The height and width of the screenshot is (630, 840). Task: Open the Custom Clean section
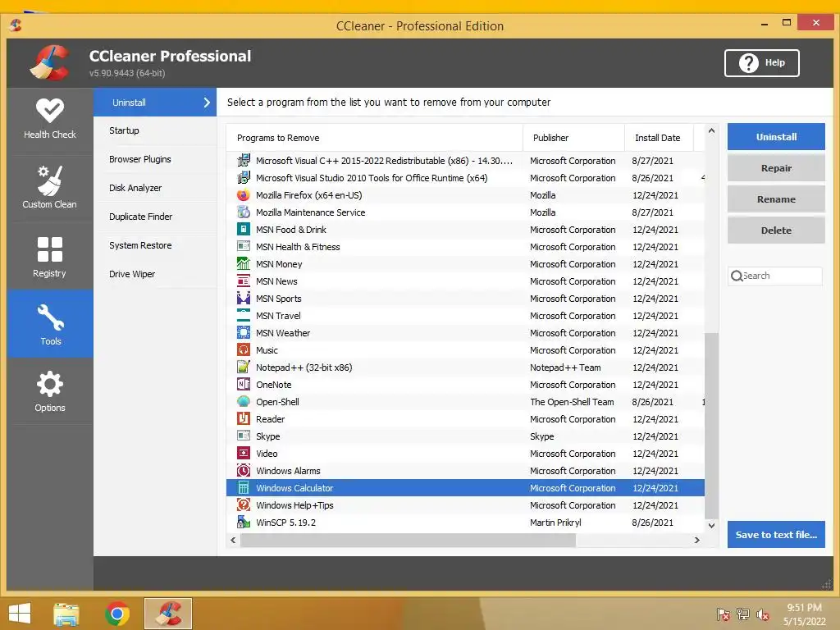(50, 187)
